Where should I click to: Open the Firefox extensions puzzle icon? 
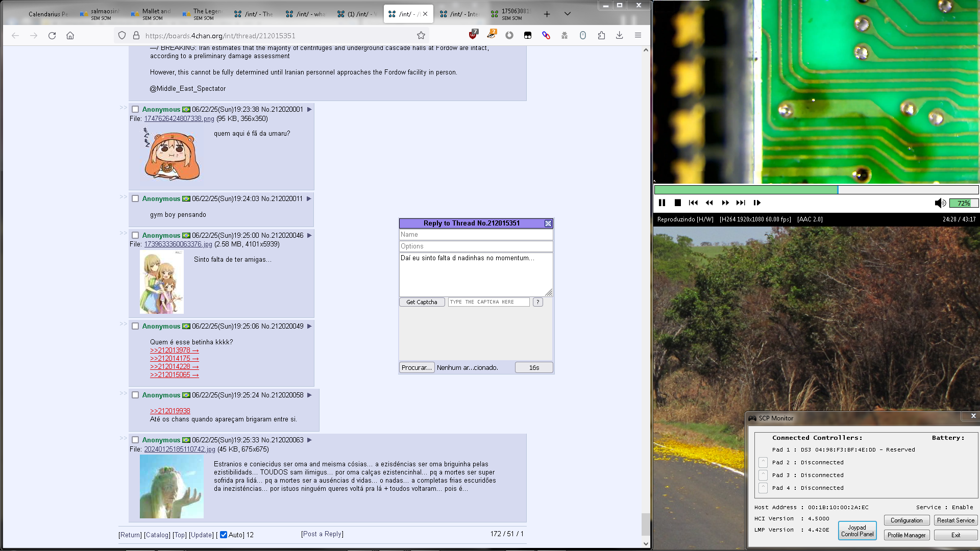pos(601,36)
